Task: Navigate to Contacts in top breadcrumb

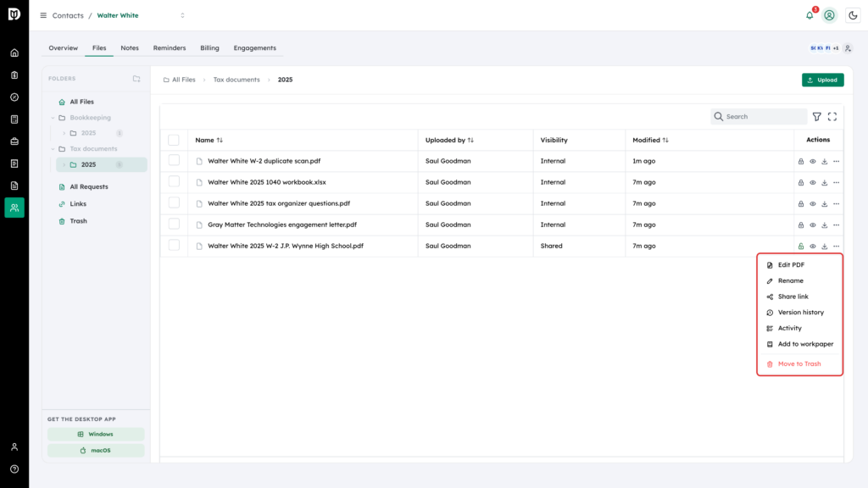Action: pyautogui.click(x=68, y=15)
